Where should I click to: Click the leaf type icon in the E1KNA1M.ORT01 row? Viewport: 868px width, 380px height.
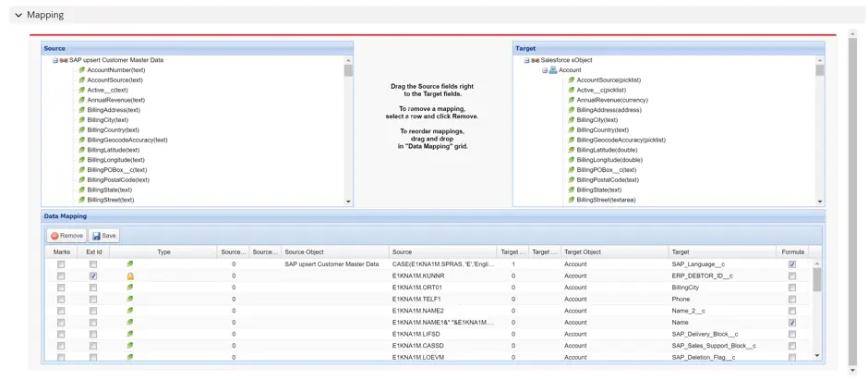[x=130, y=288]
